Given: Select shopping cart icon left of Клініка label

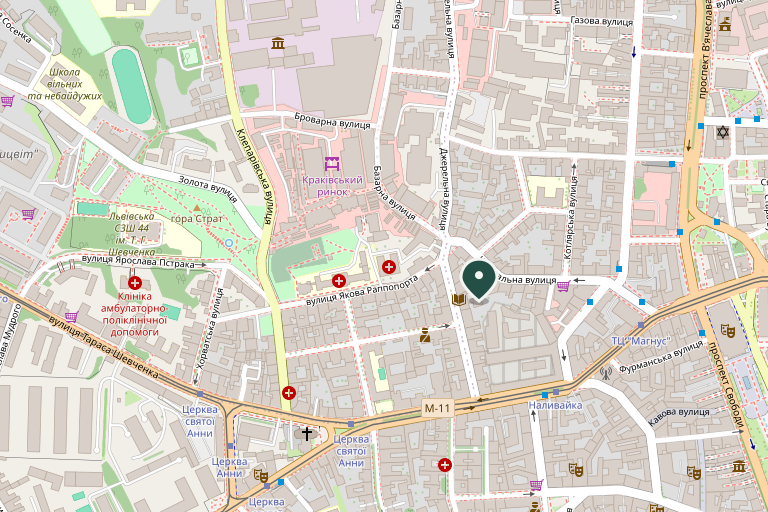Looking at the screenshot, I should (x=72, y=317).
